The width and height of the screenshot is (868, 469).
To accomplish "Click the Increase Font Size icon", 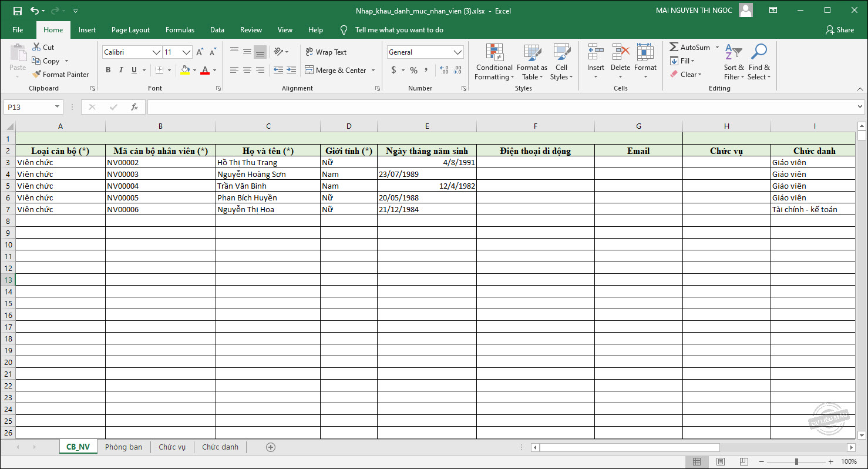I will (200, 52).
